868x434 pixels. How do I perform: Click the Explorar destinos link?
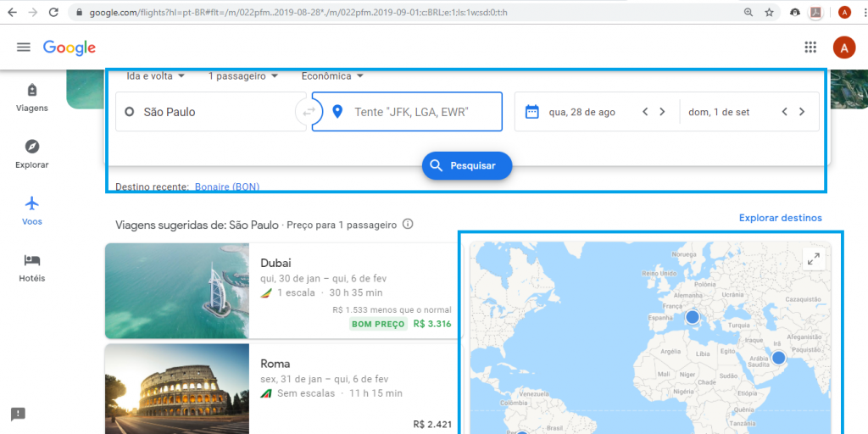click(781, 218)
